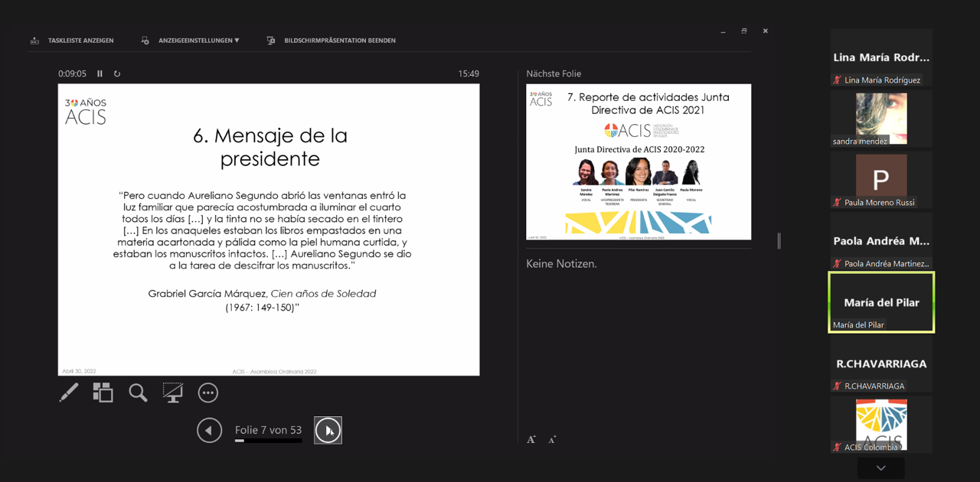The image size is (980, 482).
Task: Expand participant list with down chevron
Action: [880, 467]
